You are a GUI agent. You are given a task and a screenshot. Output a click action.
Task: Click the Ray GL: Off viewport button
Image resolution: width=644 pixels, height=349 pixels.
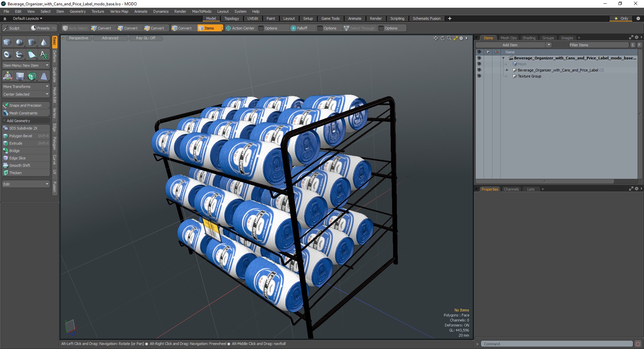pos(146,38)
